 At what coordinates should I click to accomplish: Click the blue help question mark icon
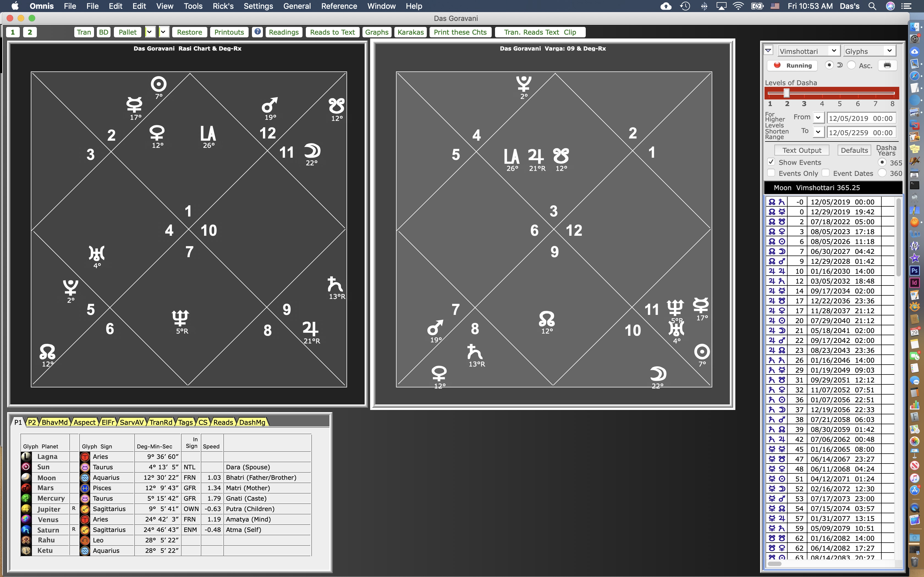click(x=258, y=32)
